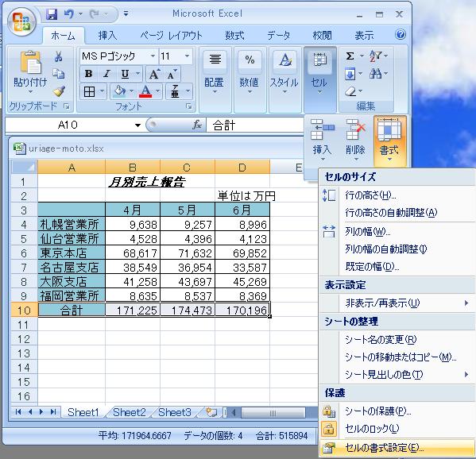Click the red font color button
The width and height of the screenshot is (476, 459).
(145, 91)
